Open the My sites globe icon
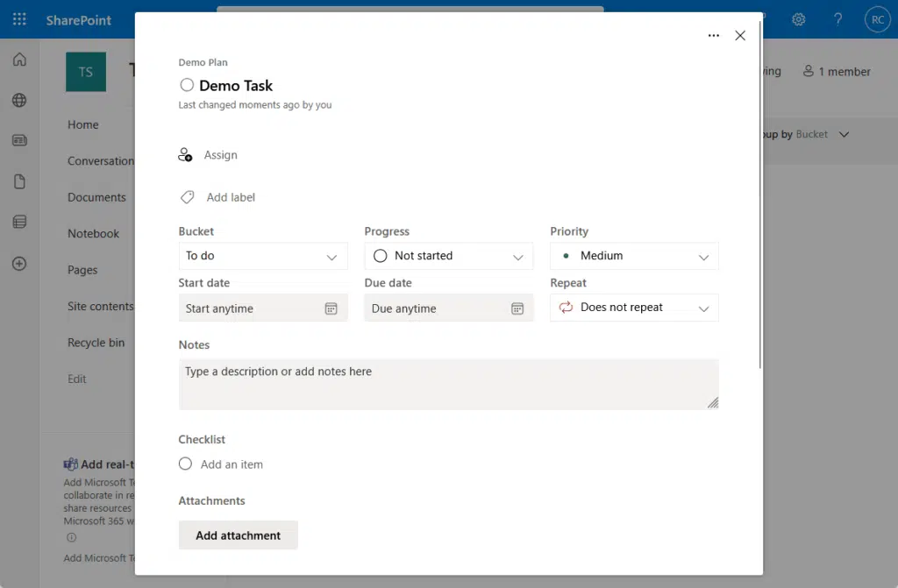Viewport: 898px width, 588px height. [19, 100]
